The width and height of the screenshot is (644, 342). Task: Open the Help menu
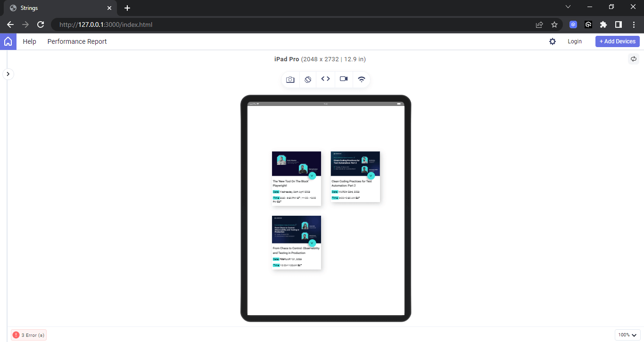(x=29, y=41)
